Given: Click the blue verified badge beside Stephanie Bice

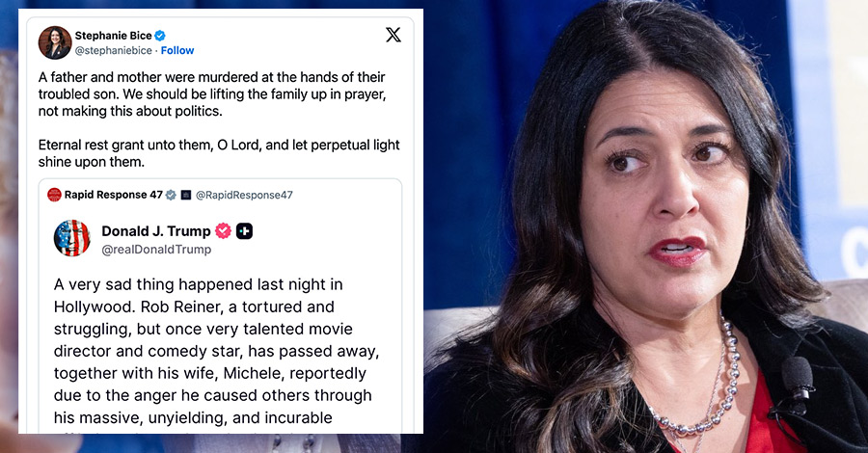Looking at the screenshot, I should coord(160,36).
